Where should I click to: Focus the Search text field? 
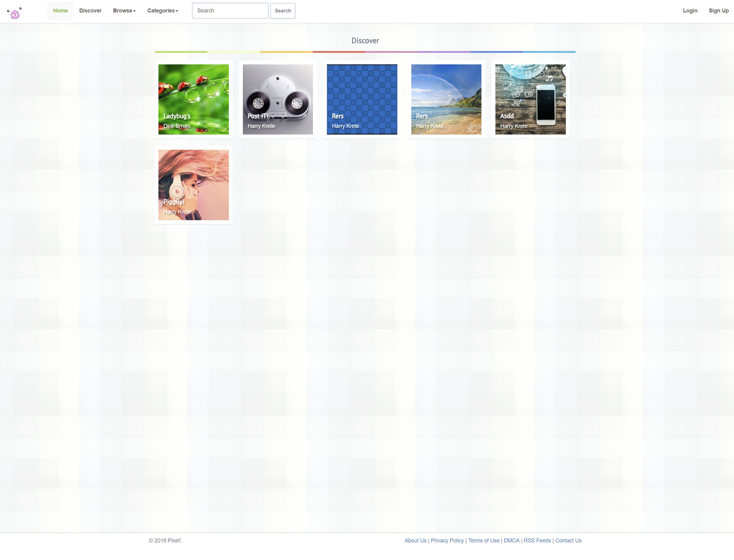click(x=230, y=11)
